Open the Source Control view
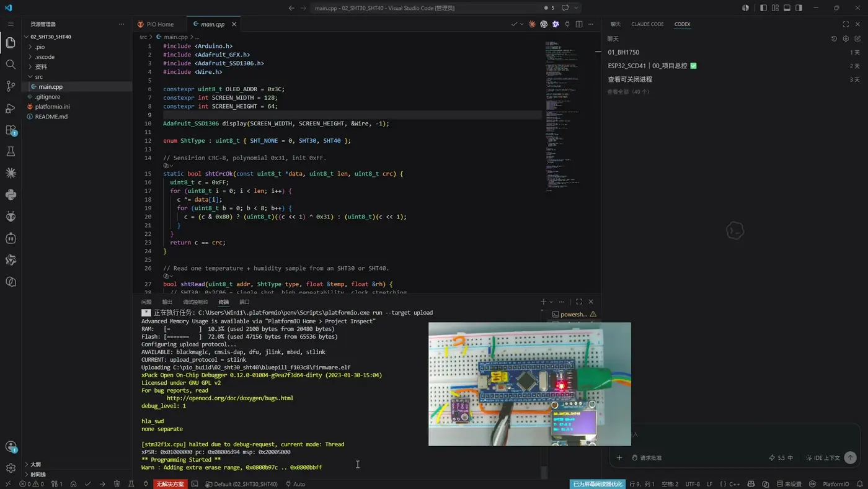 (11, 86)
